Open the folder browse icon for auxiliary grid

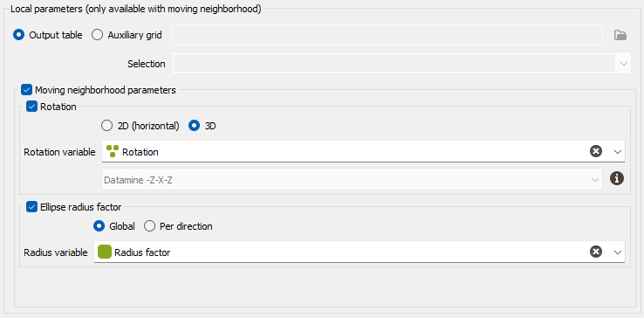[x=620, y=35]
